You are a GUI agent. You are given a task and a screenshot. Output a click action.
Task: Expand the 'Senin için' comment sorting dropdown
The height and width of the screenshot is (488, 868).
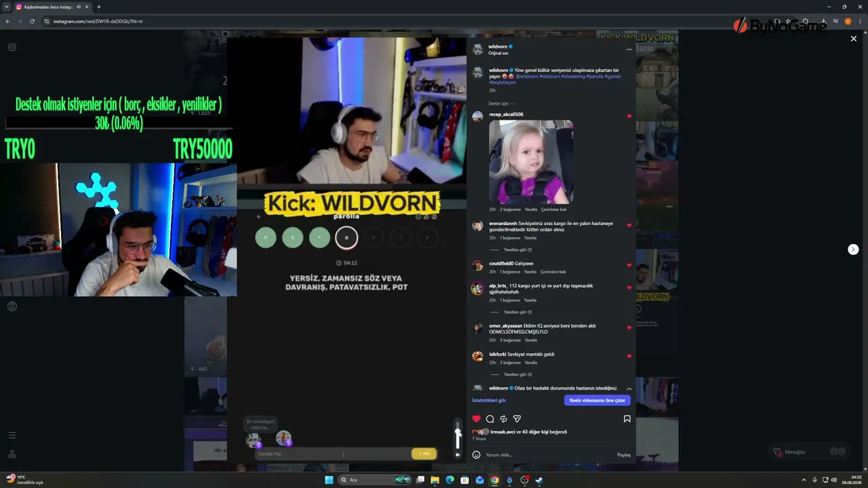coord(501,104)
